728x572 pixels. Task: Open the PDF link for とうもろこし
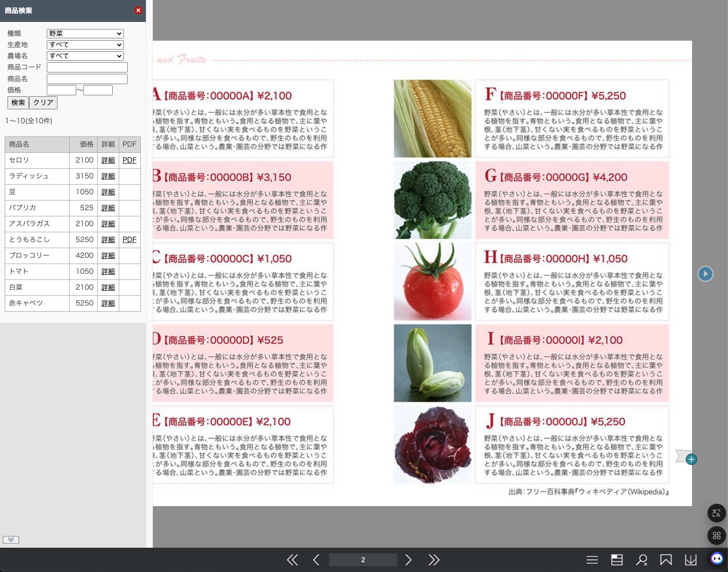coord(130,240)
